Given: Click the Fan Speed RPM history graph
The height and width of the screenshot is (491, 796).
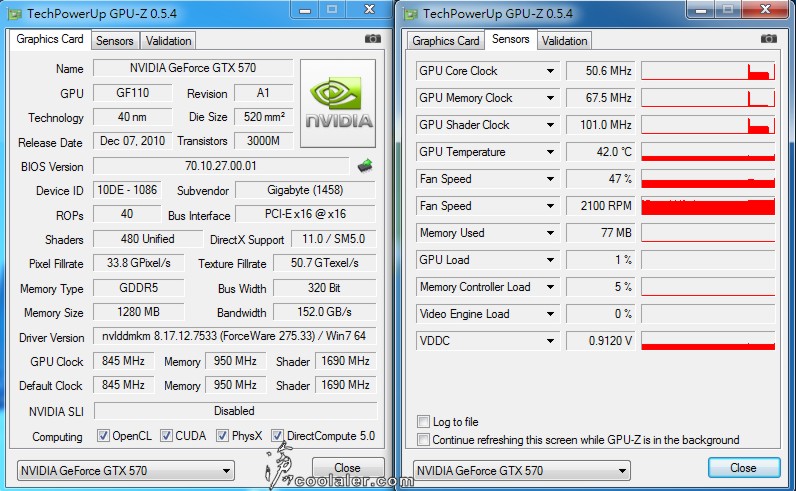Looking at the screenshot, I should [708, 206].
